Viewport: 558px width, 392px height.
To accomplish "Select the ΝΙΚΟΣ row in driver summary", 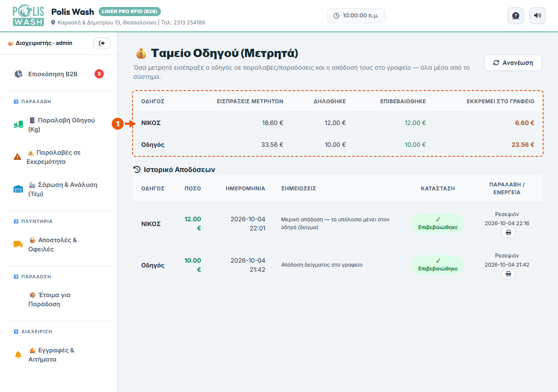I will 338,123.
